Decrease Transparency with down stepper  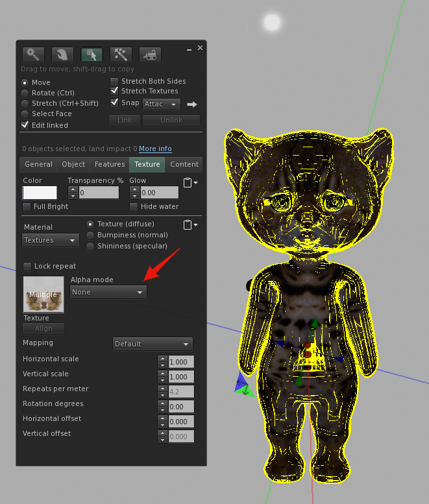pos(73,196)
